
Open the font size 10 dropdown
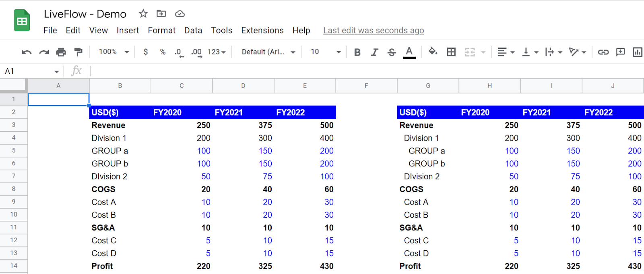[x=326, y=52]
